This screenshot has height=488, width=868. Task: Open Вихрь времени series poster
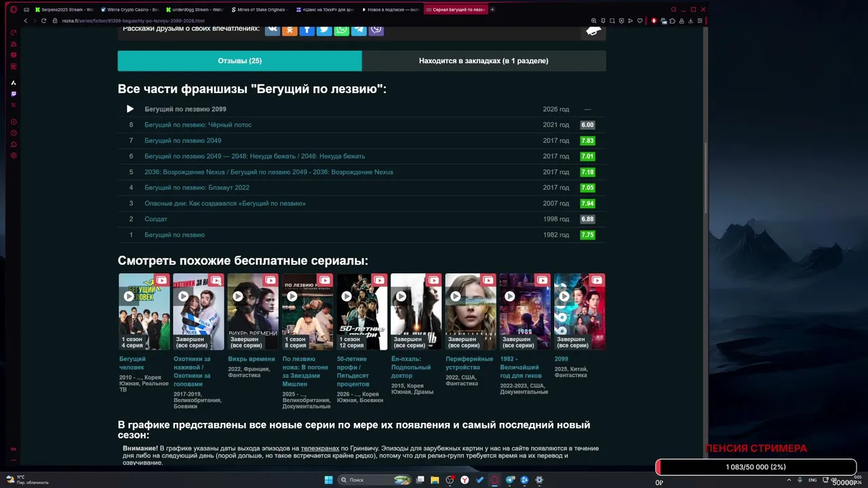tap(253, 312)
